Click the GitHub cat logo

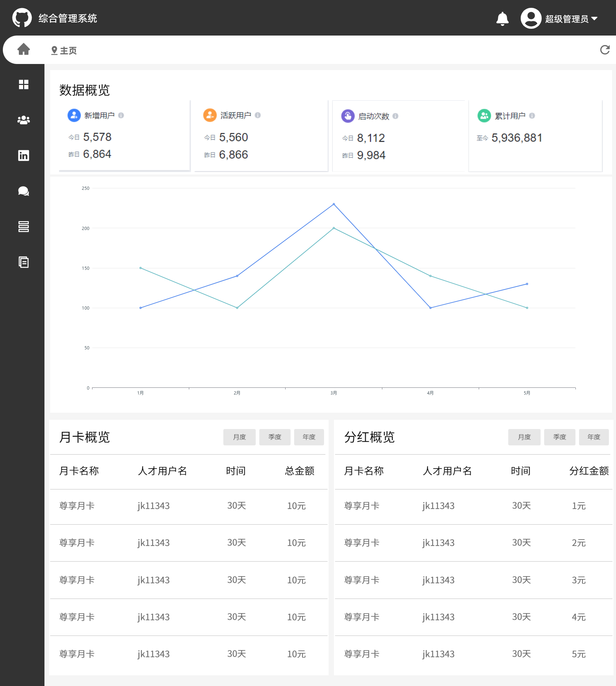22,18
